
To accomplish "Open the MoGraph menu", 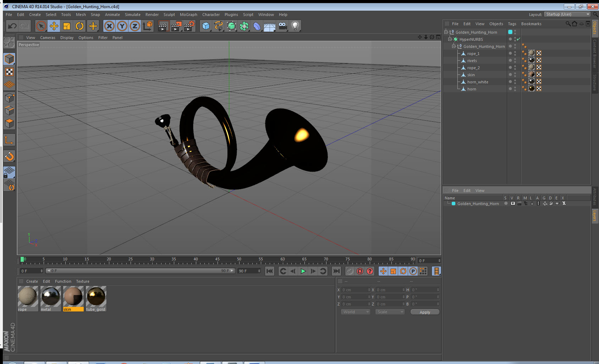I will (188, 15).
